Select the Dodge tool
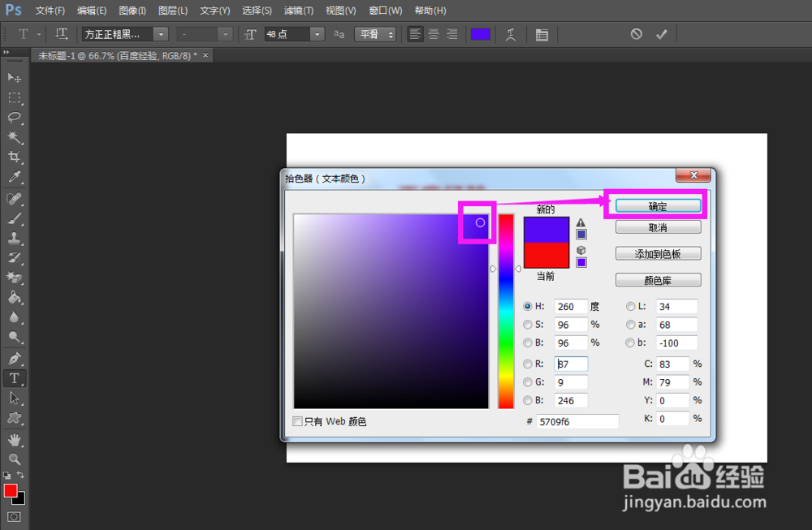The height and width of the screenshot is (530, 812). [14, 337]
